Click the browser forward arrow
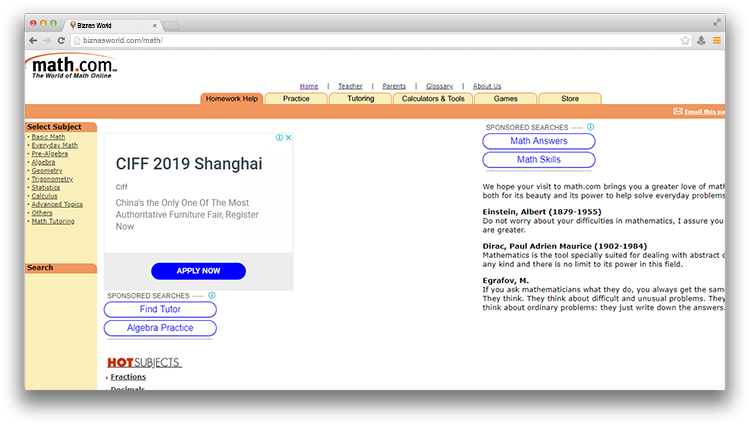This screenshot has width=750, height=425. click(47, 40)
